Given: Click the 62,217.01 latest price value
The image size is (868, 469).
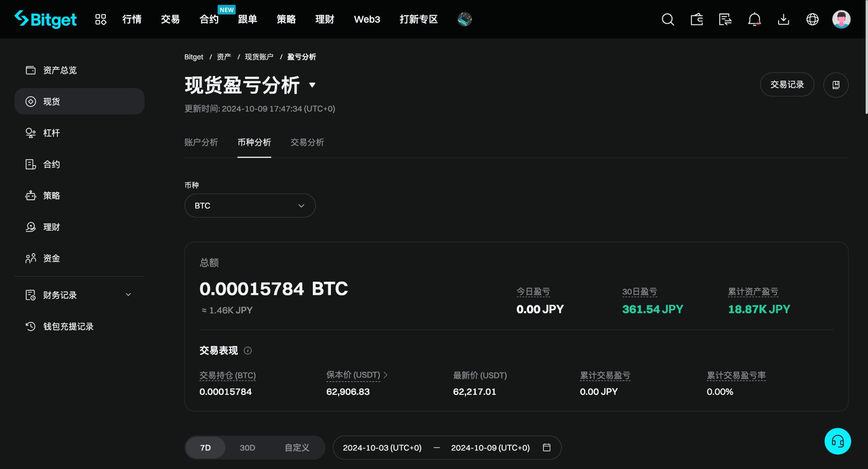Looking at the screenshot, I should click(x=475, y=392).
